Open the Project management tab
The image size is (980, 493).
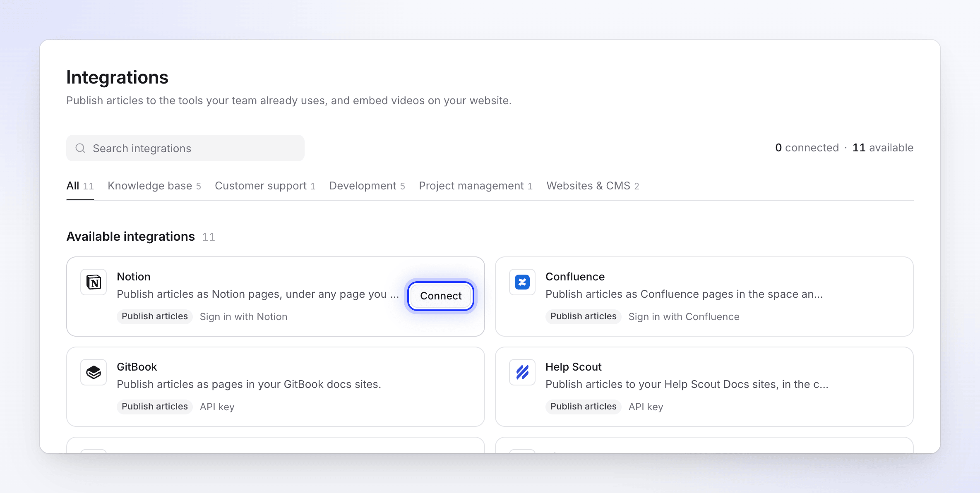click(x=476, y=186)
